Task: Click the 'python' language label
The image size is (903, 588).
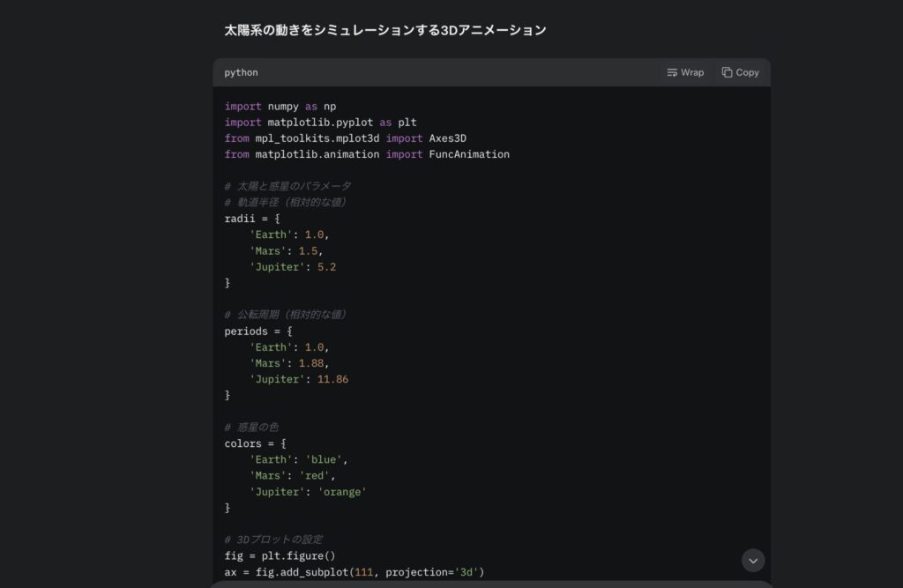Action: click(240, 72)
